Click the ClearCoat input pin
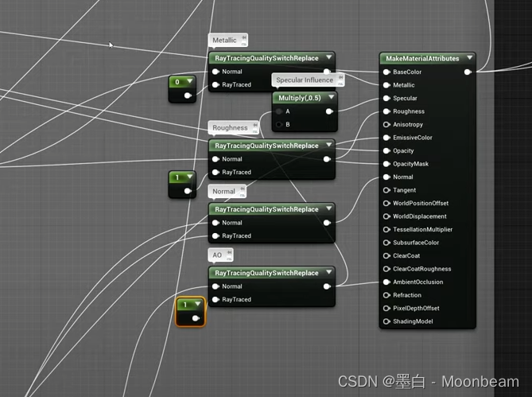532x397 pixels. pyautogui.click(x=386, y=256)
